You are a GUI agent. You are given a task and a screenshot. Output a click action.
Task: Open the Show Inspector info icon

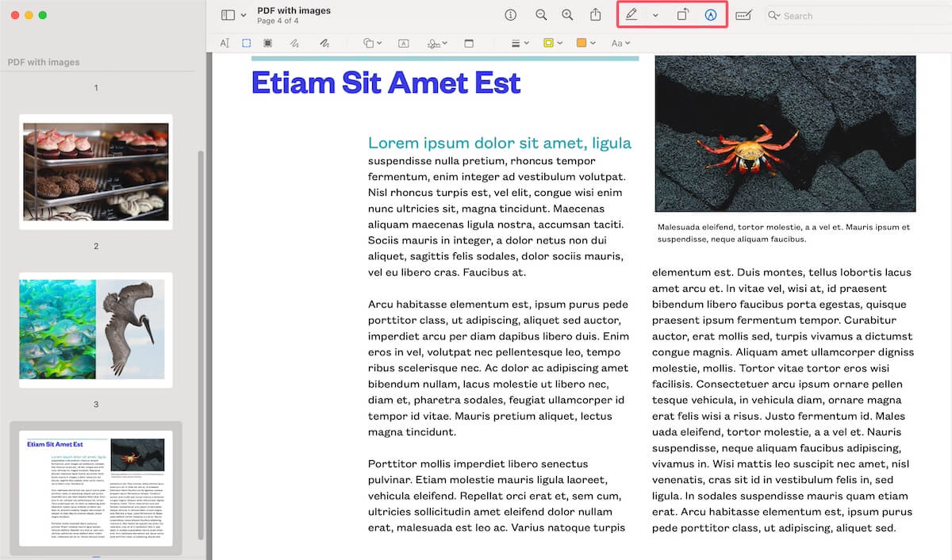(510, 15)
